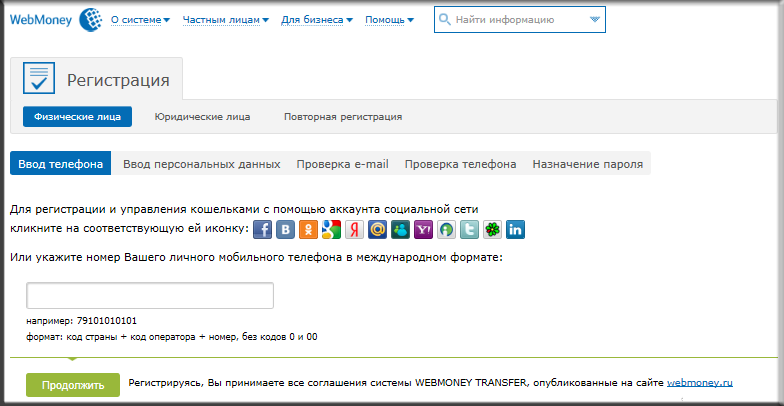Open the О системе dropdown menu

(x=140, y=20)
